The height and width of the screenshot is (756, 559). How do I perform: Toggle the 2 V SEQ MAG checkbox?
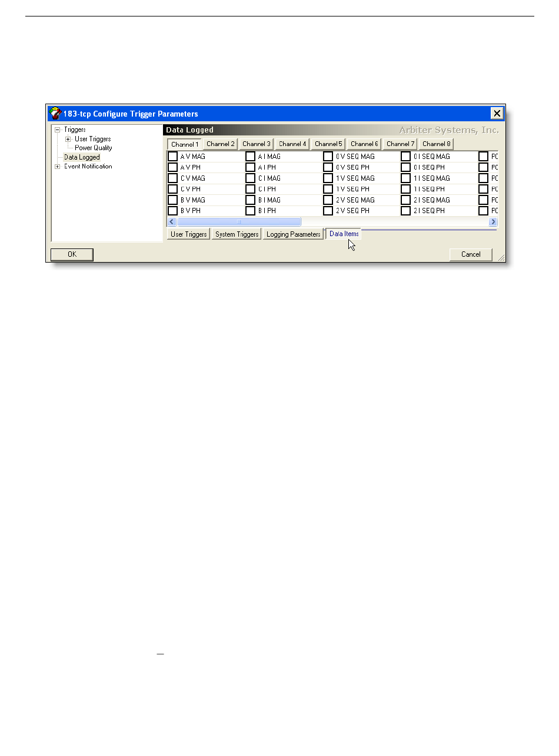point(328,200)
